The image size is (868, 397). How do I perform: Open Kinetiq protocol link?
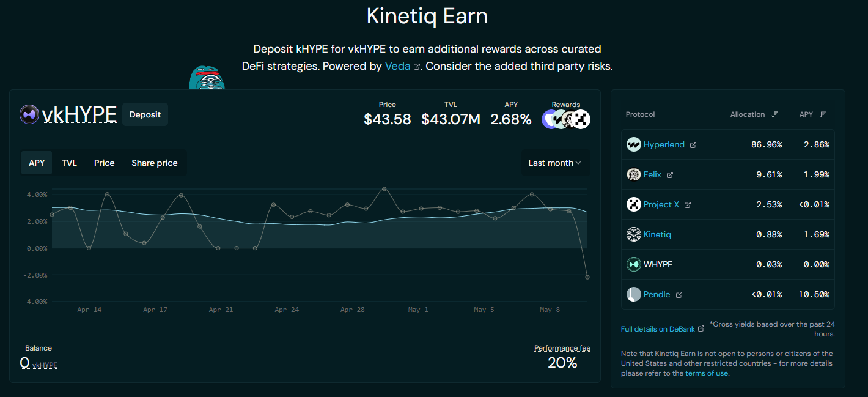pos(657,235)
